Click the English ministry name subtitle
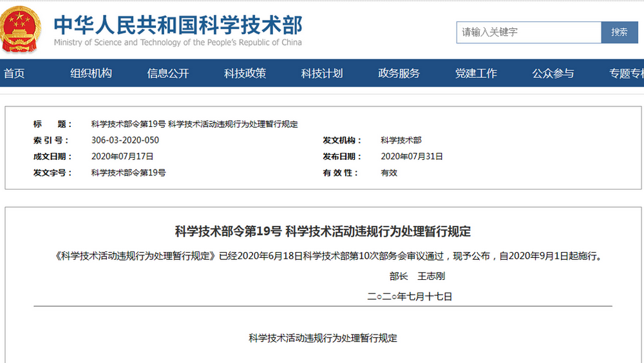The width and height of the screenshot is (644, 363). point(178,43)
